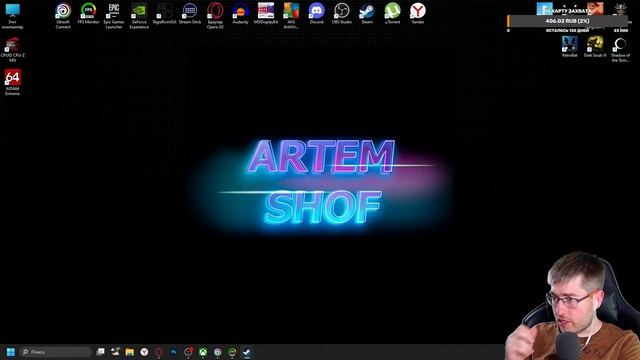
Task: Switch to Opera GX on the taskbar
Action: click(159, 352)
